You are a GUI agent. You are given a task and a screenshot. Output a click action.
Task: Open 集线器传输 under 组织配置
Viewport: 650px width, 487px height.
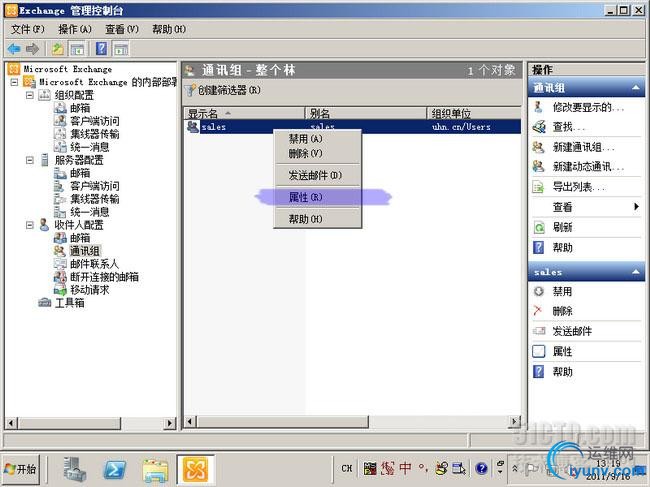[95, 134]
